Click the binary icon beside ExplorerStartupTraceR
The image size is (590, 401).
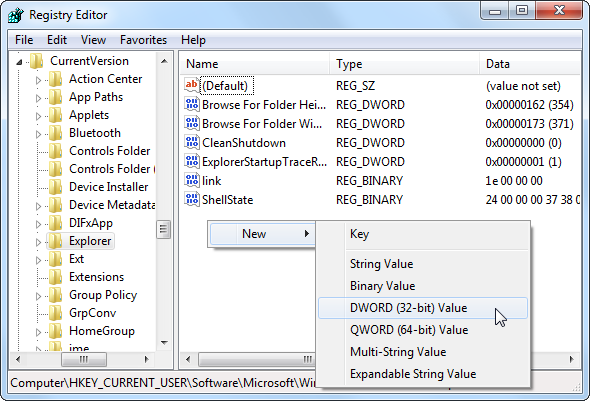pos(192,161)
